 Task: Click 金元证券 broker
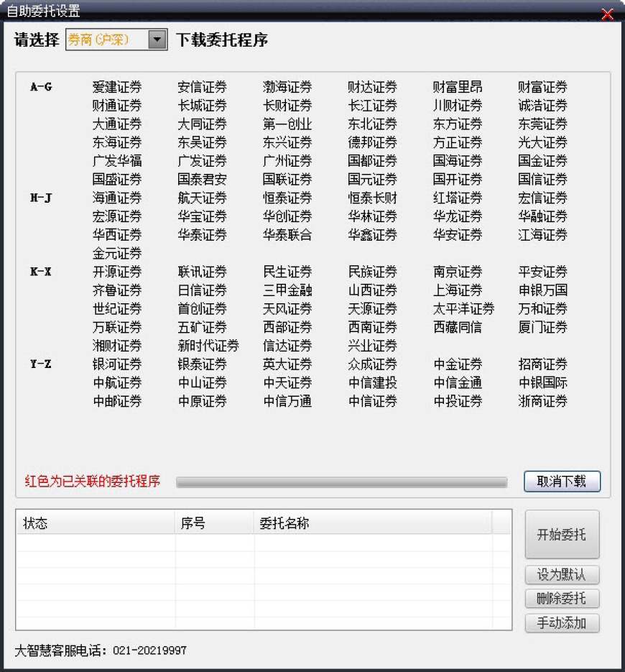[x=117, y=253]
